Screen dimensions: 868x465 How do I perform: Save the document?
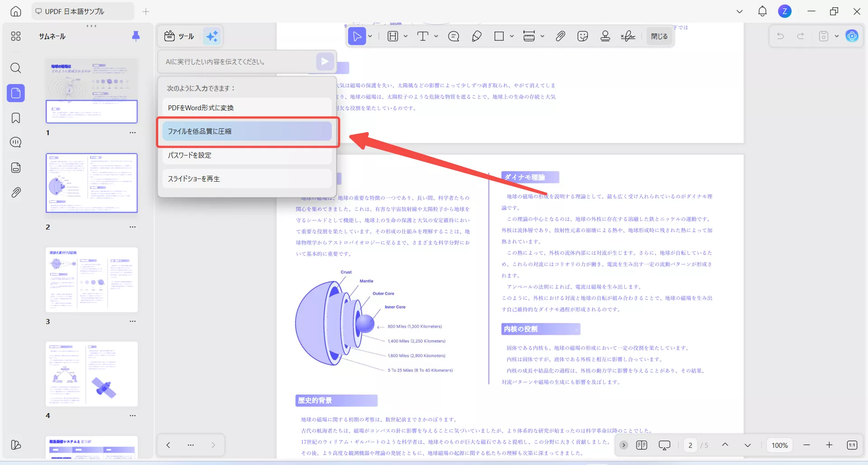[824, 36]
